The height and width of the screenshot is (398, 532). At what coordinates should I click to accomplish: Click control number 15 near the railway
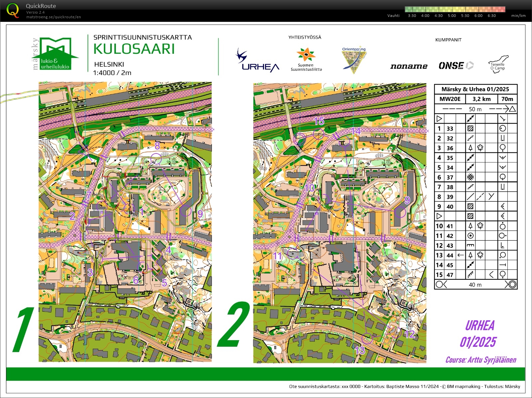[319, 122]
